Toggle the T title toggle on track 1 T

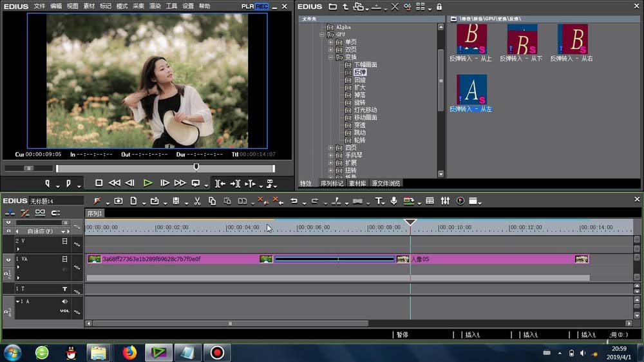tap(64, 289)
